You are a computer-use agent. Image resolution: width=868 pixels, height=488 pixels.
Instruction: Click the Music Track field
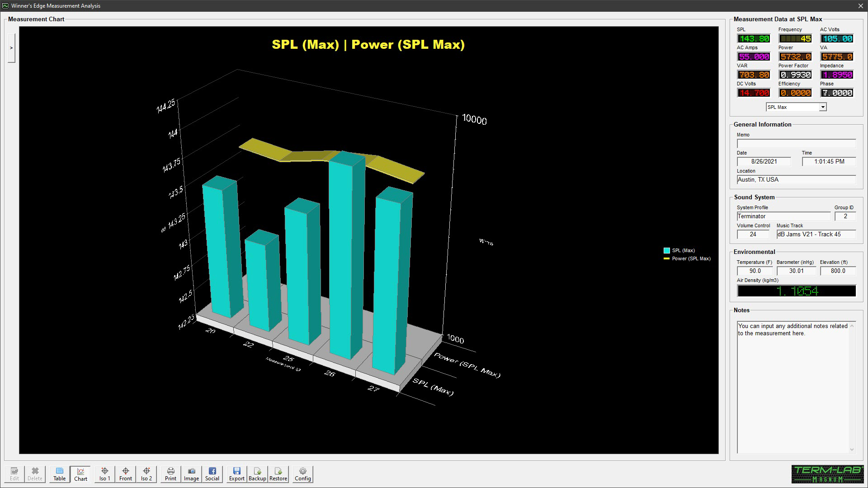[x=816, y=234]
